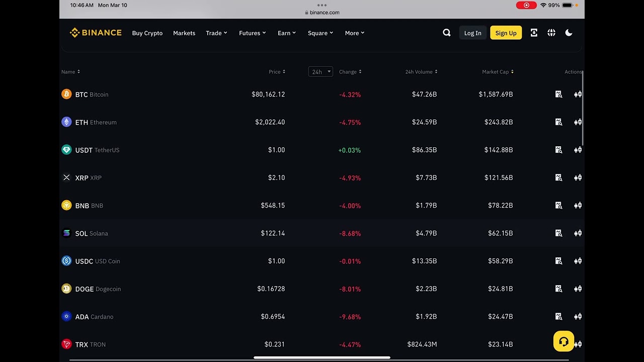Sort table by 24h Volume column
Viewport: 644px width, 362px height.
point(421,72)
